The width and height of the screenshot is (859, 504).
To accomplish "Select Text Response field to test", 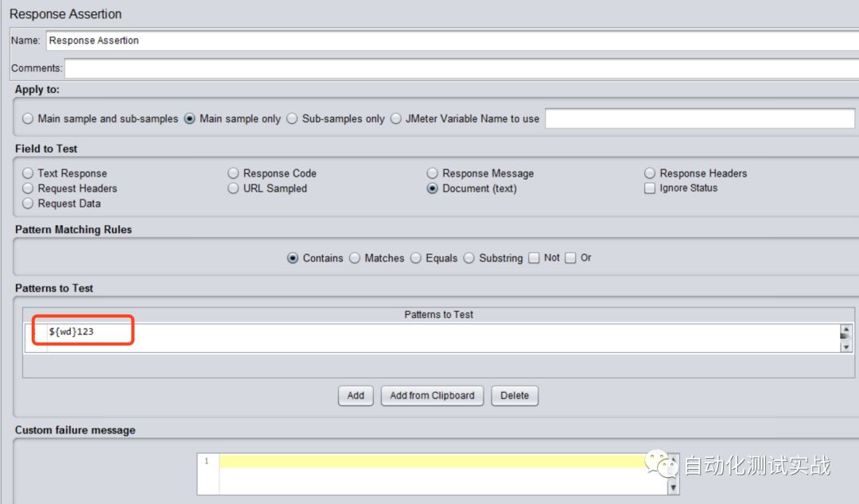I will click(28, 173).
